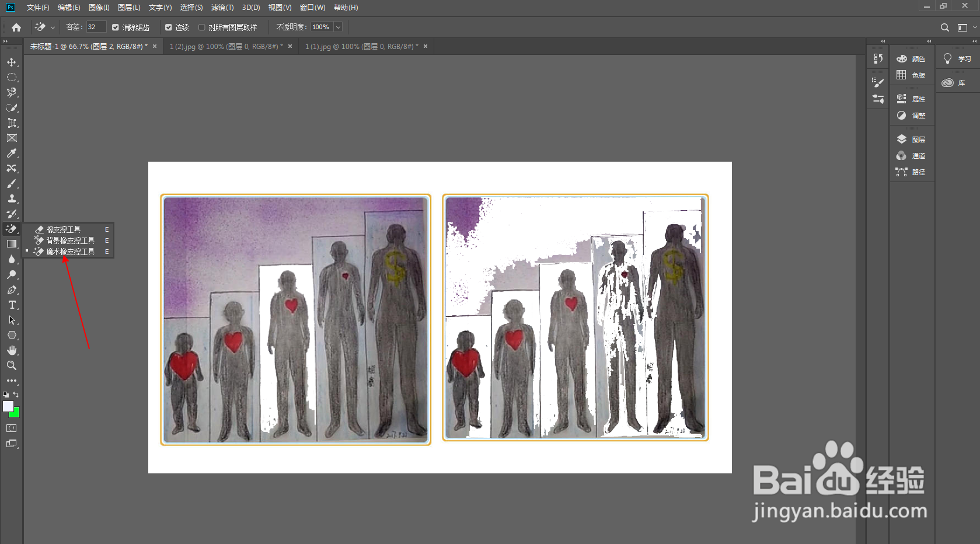The width and height of the screenshot is (980, 544).
Task: Select the Move tool
Action: 12,62
